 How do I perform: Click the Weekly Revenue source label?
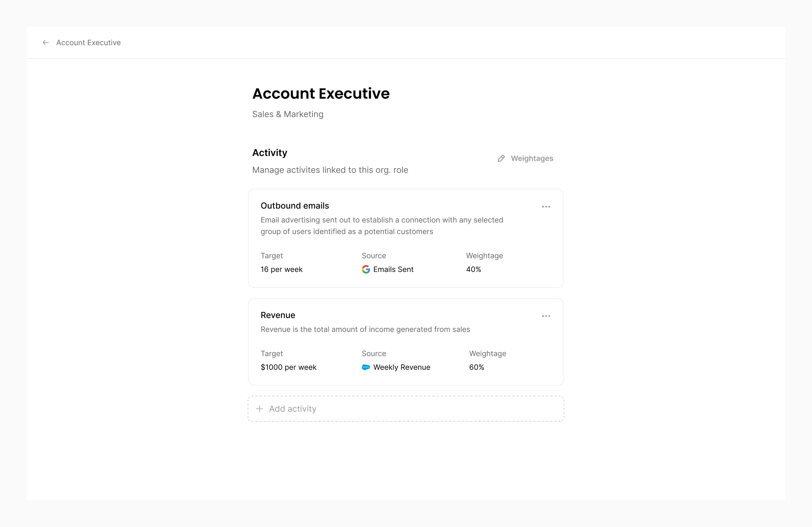pos(402,367)
